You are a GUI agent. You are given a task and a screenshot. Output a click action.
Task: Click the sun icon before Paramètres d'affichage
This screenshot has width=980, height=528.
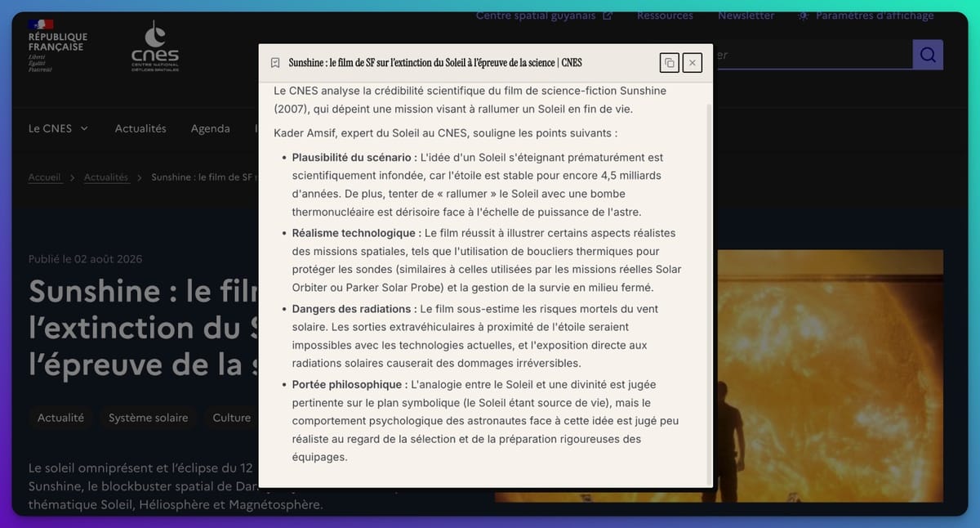[804, 16]
